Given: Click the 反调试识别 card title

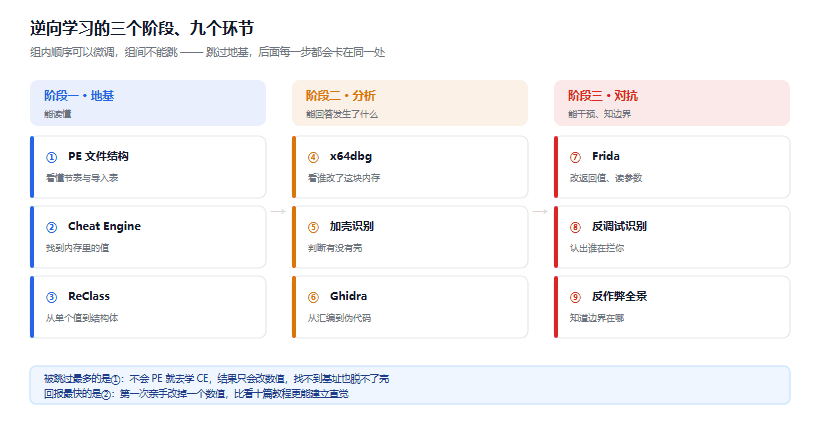Looking at the screenshot, I should (619, 226).
